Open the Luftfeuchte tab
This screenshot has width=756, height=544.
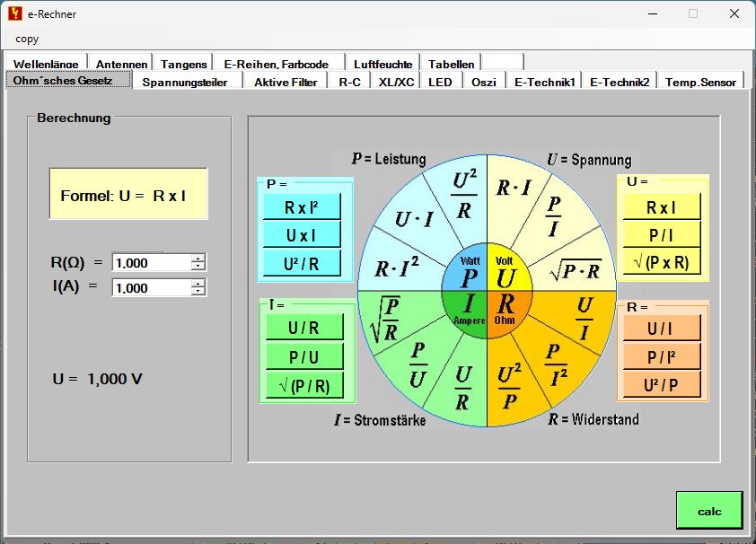click(382, 64)
